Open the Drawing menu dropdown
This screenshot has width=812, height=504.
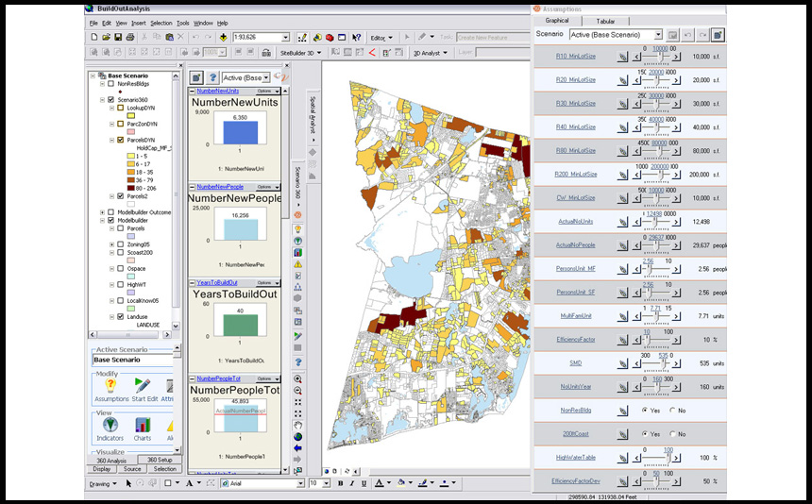coord(103,484)
